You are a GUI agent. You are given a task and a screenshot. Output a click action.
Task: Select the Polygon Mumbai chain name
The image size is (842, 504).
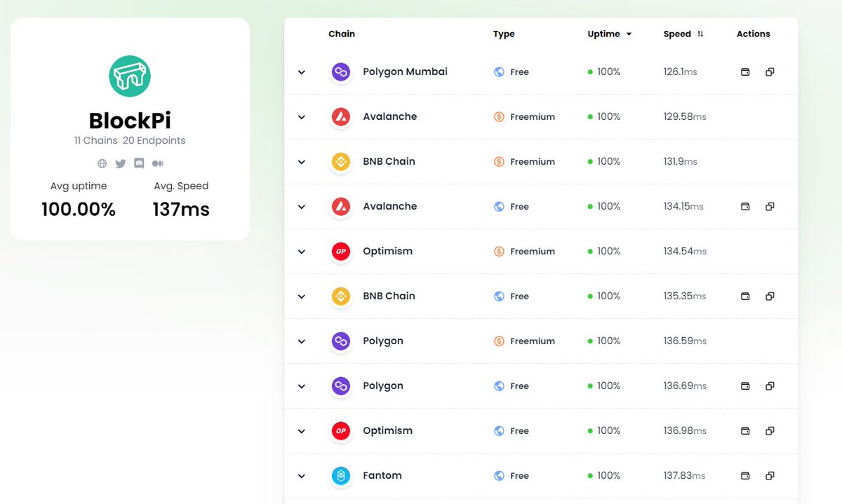click(x=405, y=71)
